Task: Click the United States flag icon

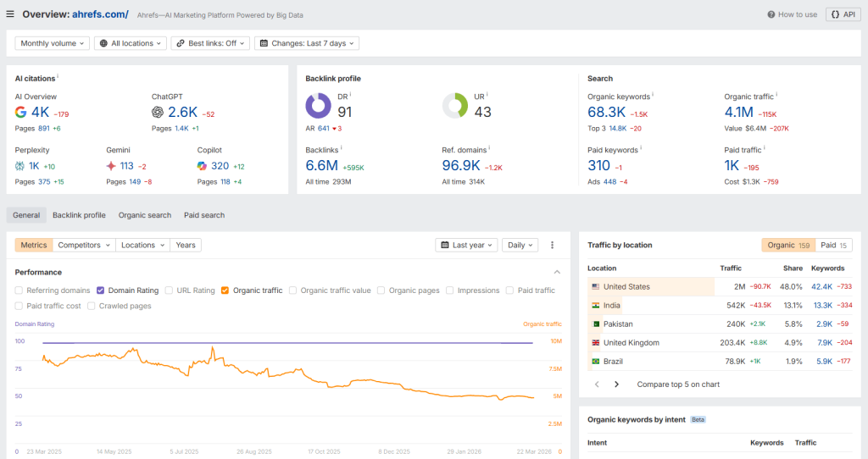Action: pyautogui.click(x=596, y=286)
